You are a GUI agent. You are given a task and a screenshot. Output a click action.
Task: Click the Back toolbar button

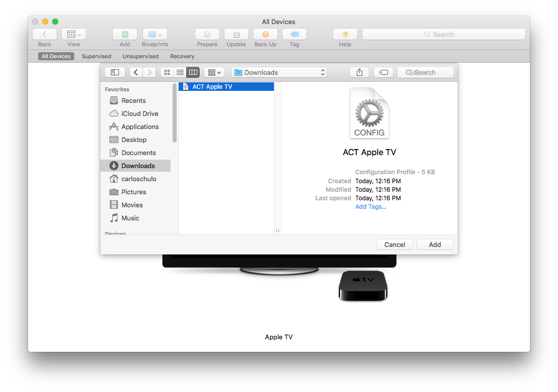coord(45,34)
